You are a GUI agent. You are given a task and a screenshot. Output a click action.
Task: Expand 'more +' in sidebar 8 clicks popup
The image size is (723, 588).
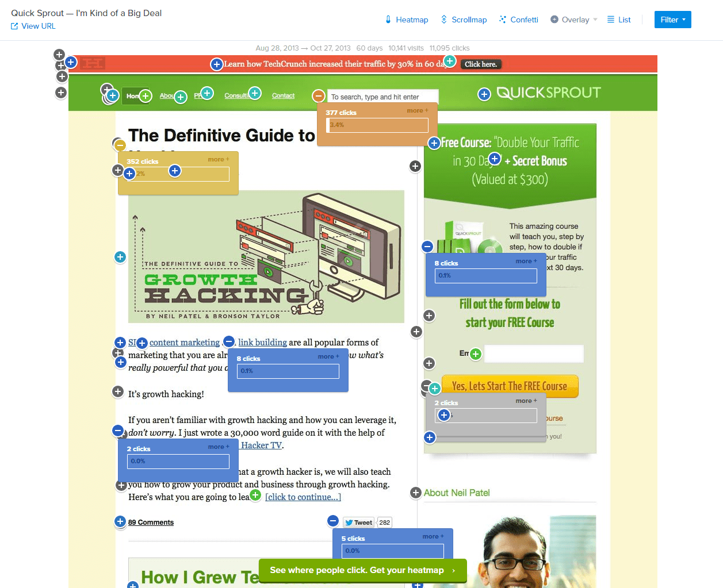coord(526,261)
